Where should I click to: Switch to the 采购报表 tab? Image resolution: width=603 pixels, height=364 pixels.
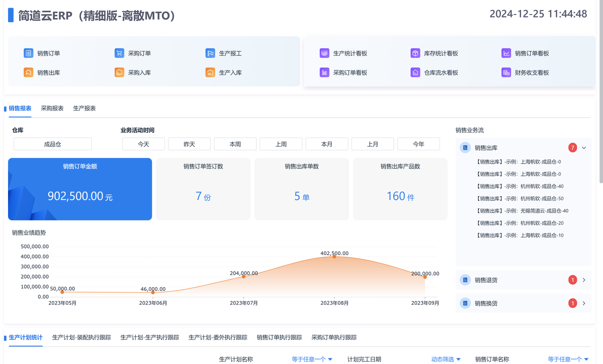(52, 108)
